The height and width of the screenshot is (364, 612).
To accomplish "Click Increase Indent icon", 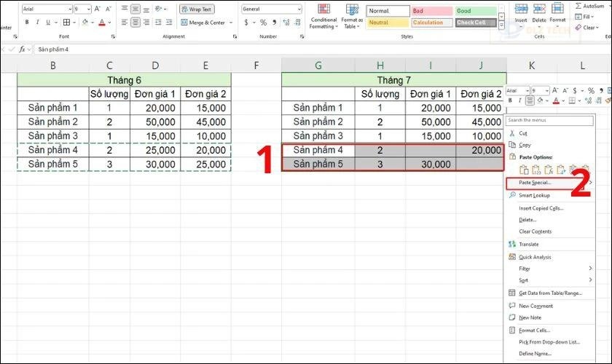I will click(169, 23).
